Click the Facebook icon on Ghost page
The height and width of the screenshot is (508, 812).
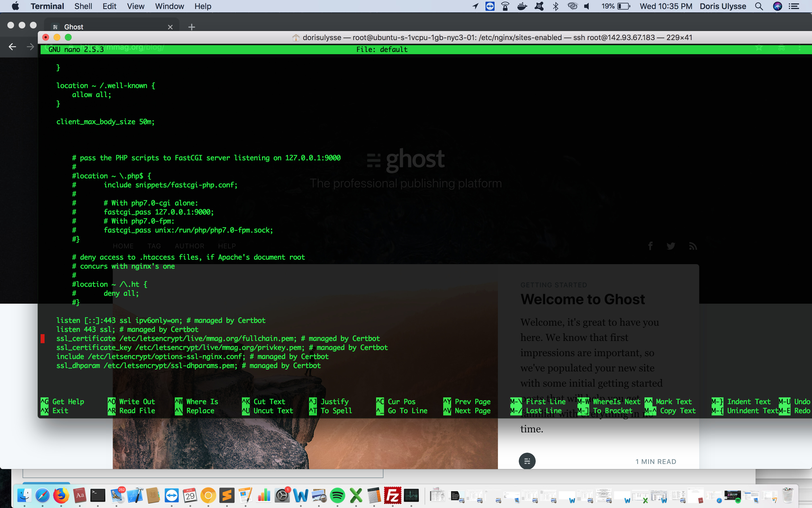[x=650, y=246]
